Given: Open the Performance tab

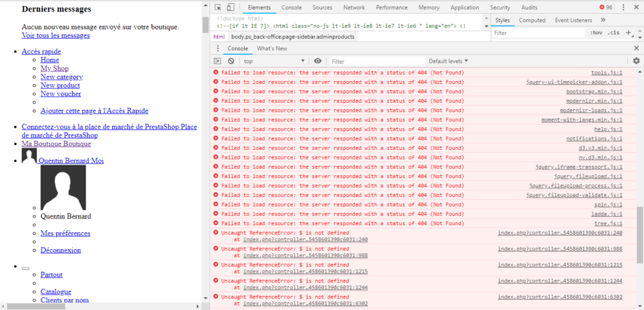Looking at the screenshot, I should click(392, 7).
